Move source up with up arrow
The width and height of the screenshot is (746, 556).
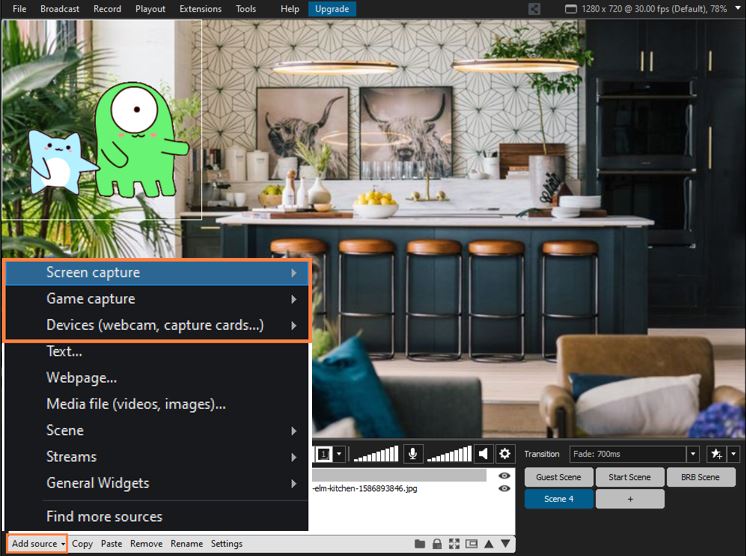coord(489,544)
